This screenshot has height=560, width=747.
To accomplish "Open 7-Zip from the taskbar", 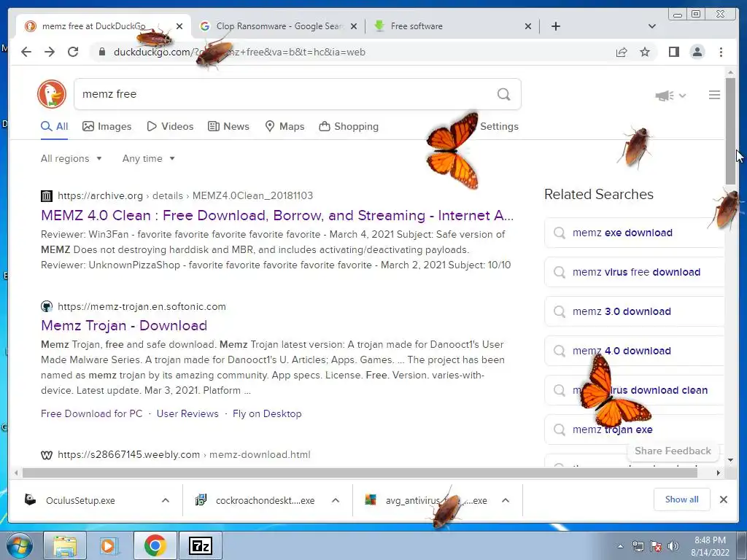I will click(200, 545).
